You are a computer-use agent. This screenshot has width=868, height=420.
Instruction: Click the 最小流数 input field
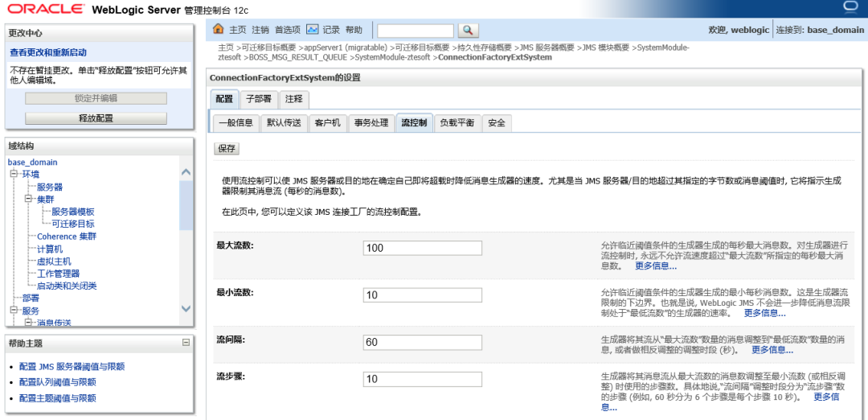tap(423, 294)
